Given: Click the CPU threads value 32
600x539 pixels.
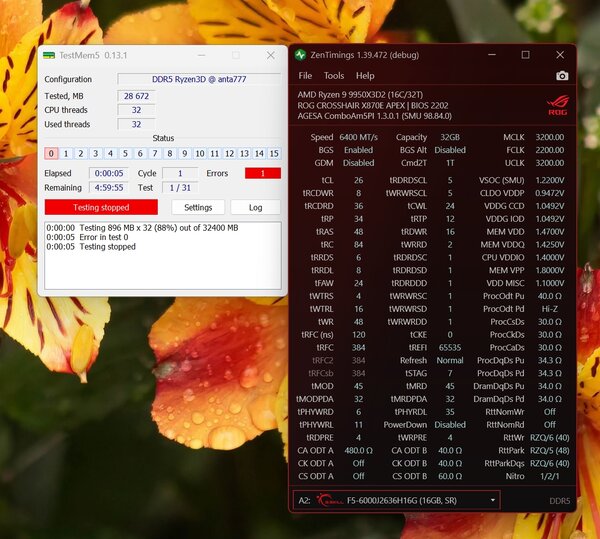Looking at the screenshot, I should coord(136,110).
